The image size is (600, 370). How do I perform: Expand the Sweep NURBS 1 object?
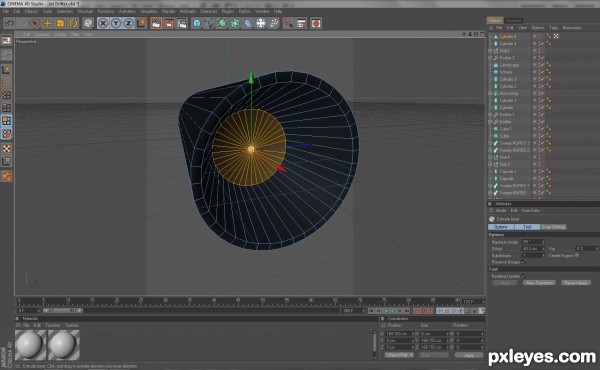click(491, 186)
